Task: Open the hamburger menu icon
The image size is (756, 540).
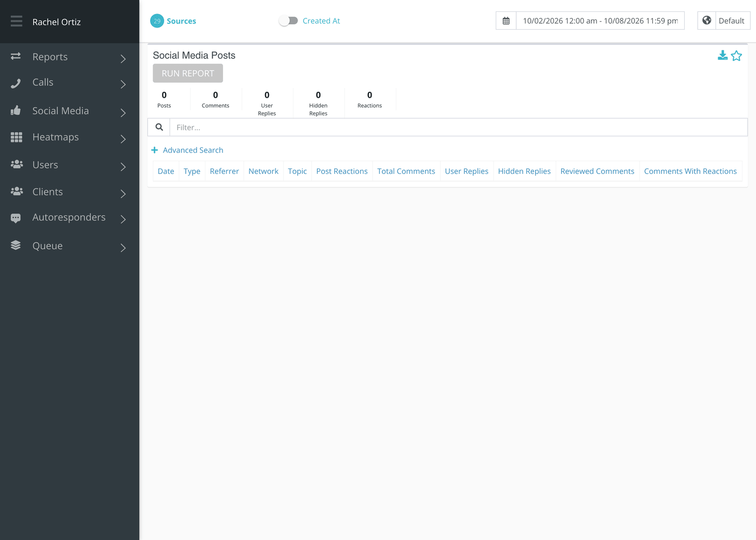Action: coord(16,21)
